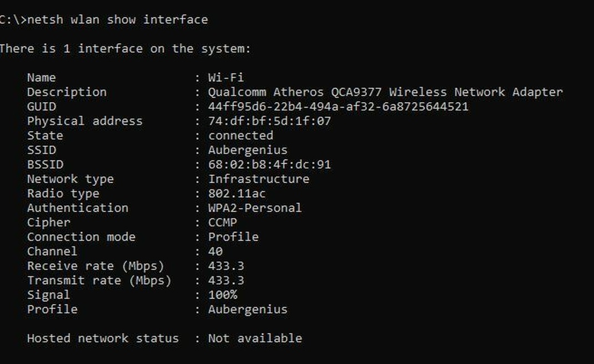Click the Transmit rate value 433.3
This screenshot has height=364, width=594.
pos(226,280)
